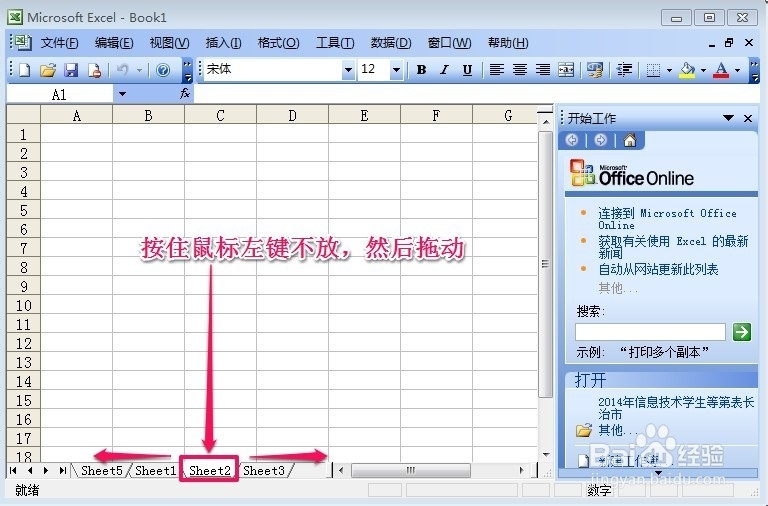Open the 视图(V) menu
Viewport: 768px width, 506px height.
point(169,43)
